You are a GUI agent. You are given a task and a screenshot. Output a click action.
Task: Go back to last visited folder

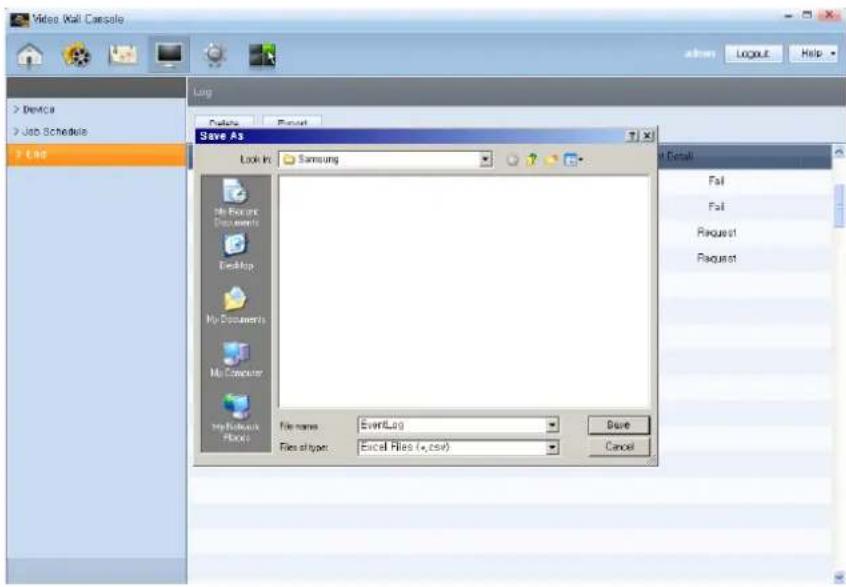click(x=512, y=160)
